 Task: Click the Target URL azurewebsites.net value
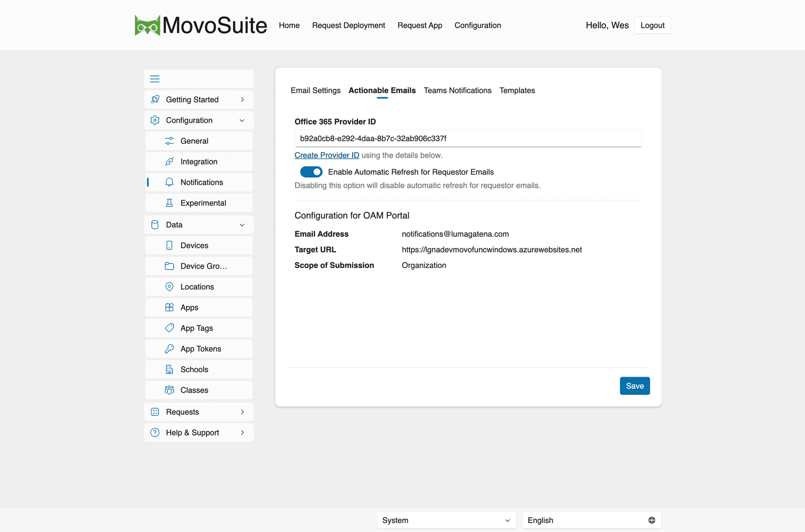[492, 249]
